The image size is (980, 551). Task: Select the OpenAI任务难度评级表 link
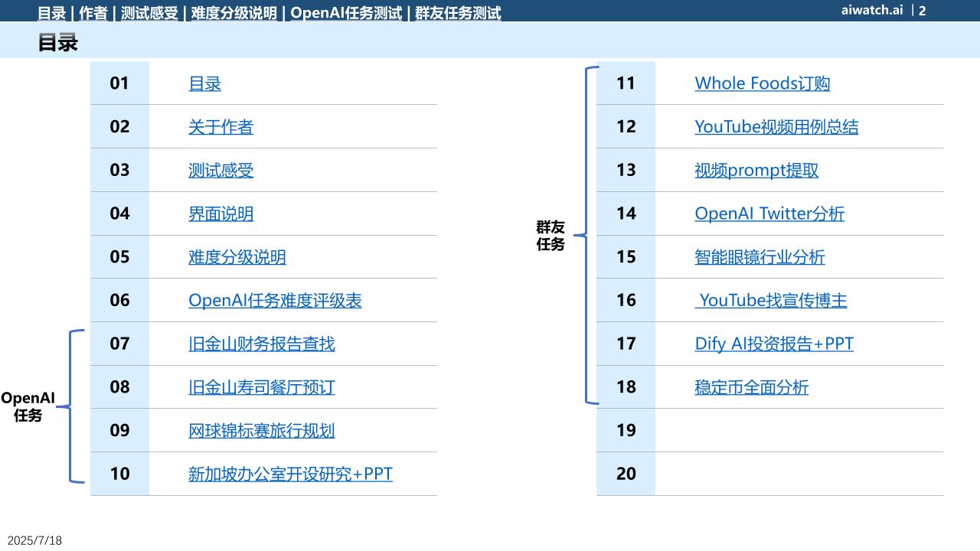[x=275, y=301]
